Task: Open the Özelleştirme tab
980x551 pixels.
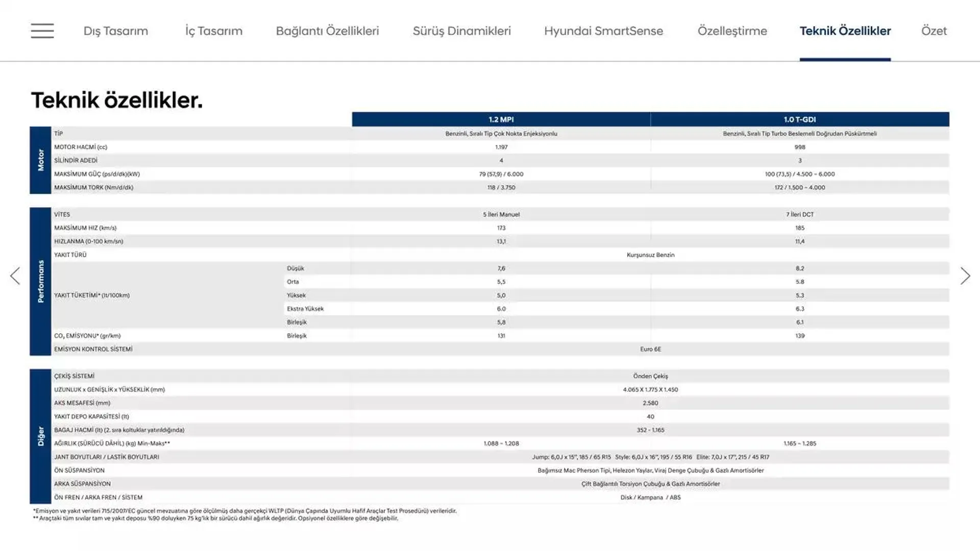Action: [x=732, y=31]
